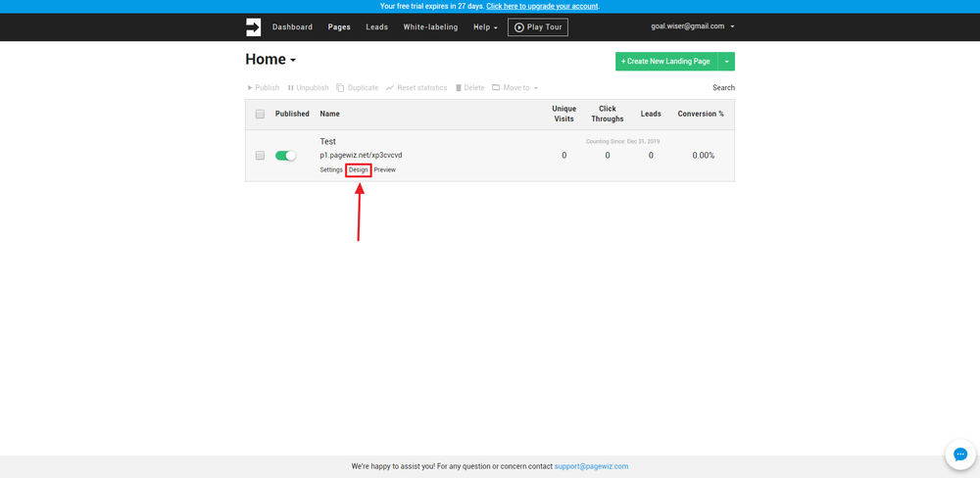Go to the Dashboard menu item

(x=292, y=26)
